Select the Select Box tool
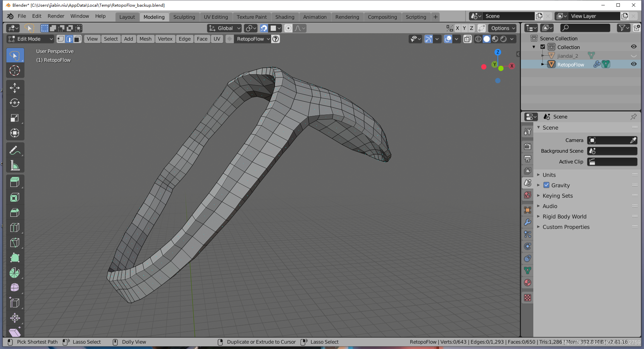Image resolution: width=644 pixels, height=349 pixels. (x=15, y=55)
